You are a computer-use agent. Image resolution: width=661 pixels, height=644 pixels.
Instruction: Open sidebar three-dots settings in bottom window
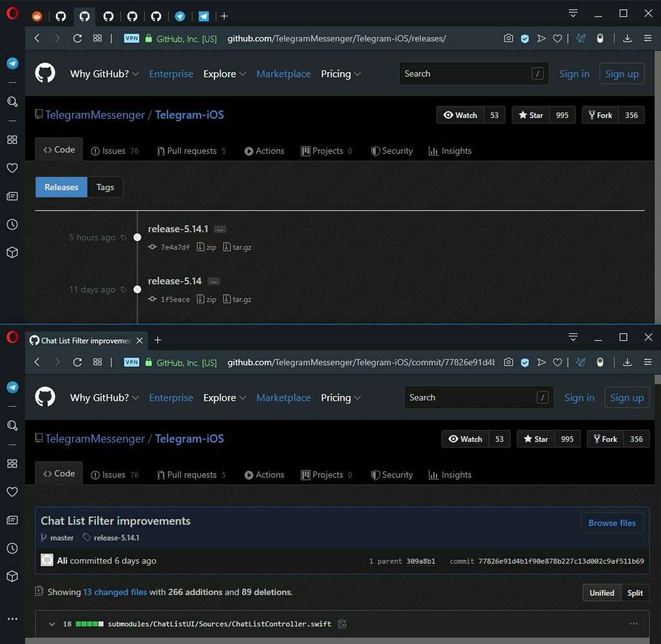coord(12,619)
